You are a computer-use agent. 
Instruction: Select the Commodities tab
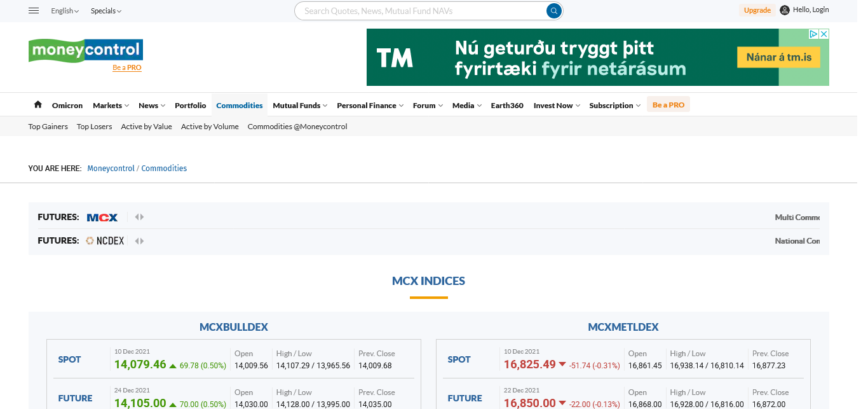[x=240, y=106]
